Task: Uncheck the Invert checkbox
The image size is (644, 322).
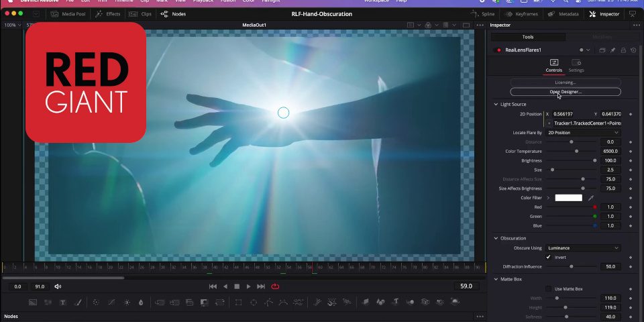Action: (x=548, y=257)
